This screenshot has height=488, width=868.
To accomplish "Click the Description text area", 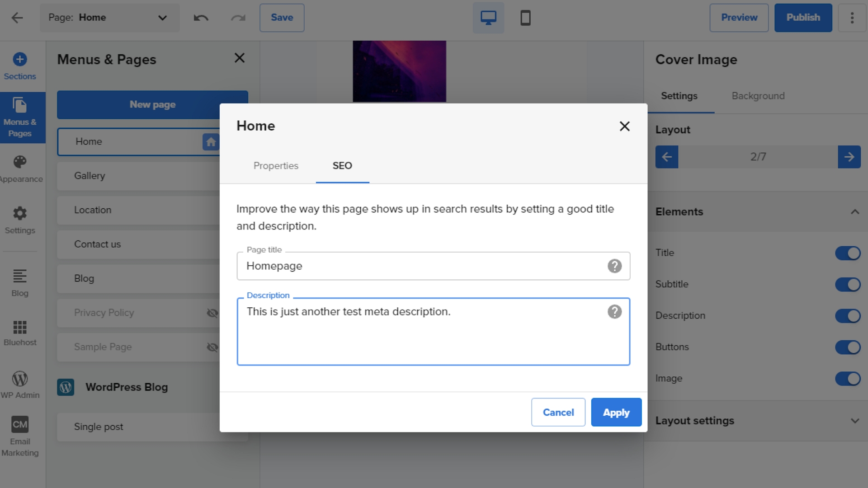I will point(433,332).
